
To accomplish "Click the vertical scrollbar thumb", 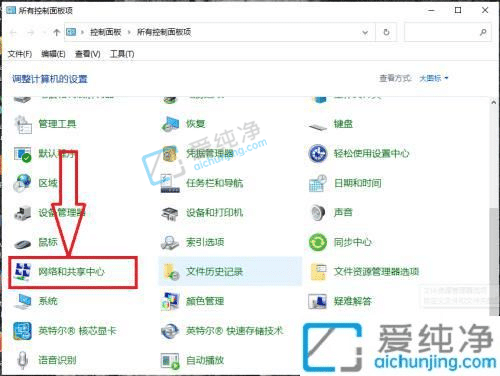I will tap(494, 261).
